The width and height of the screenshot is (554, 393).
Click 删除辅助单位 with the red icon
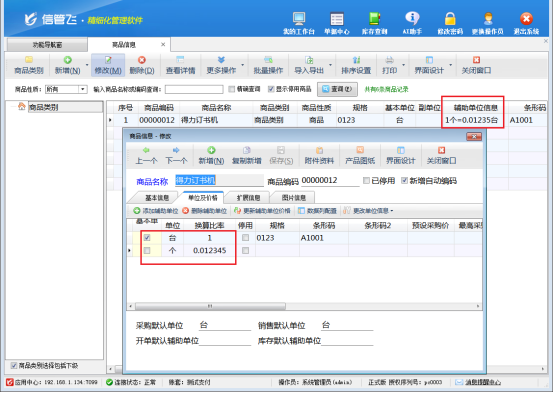pos(204,211)
